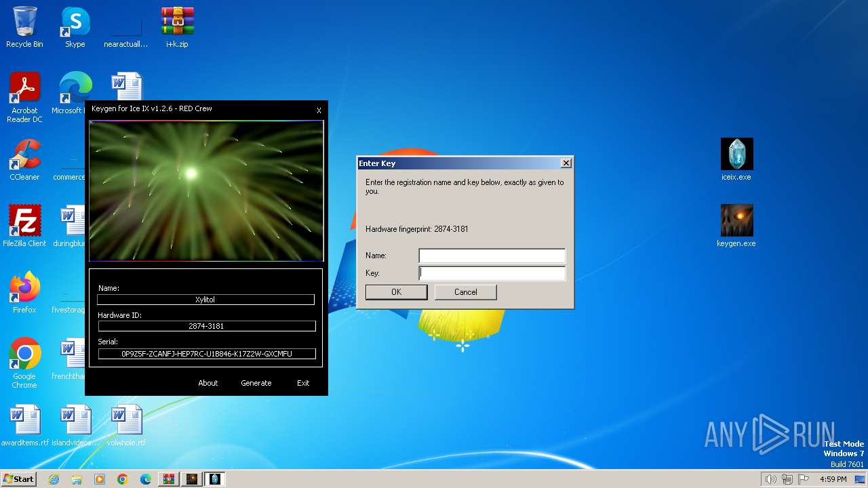Switch to the iceix taskbar button
Screen dimensions: 868x488
coord(214,479)
